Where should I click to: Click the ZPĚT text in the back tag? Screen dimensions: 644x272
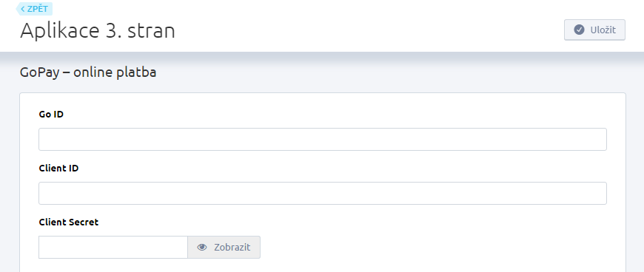pos(37,9)
